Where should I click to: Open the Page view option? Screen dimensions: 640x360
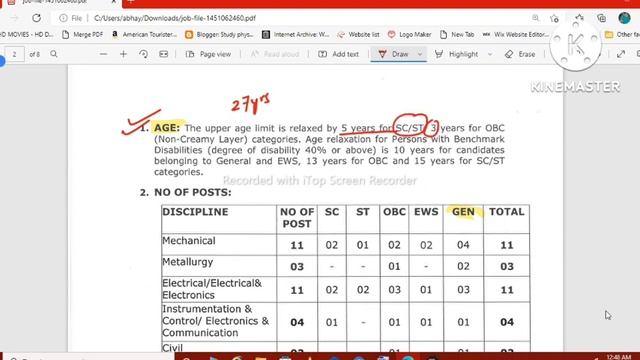208,54
